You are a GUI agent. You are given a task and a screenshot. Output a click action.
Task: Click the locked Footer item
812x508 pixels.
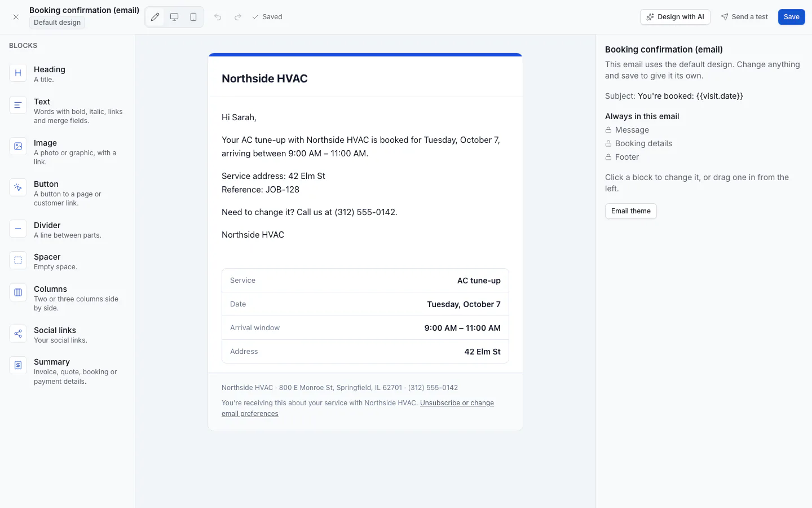pyautogui.click(x=622, y=157)
